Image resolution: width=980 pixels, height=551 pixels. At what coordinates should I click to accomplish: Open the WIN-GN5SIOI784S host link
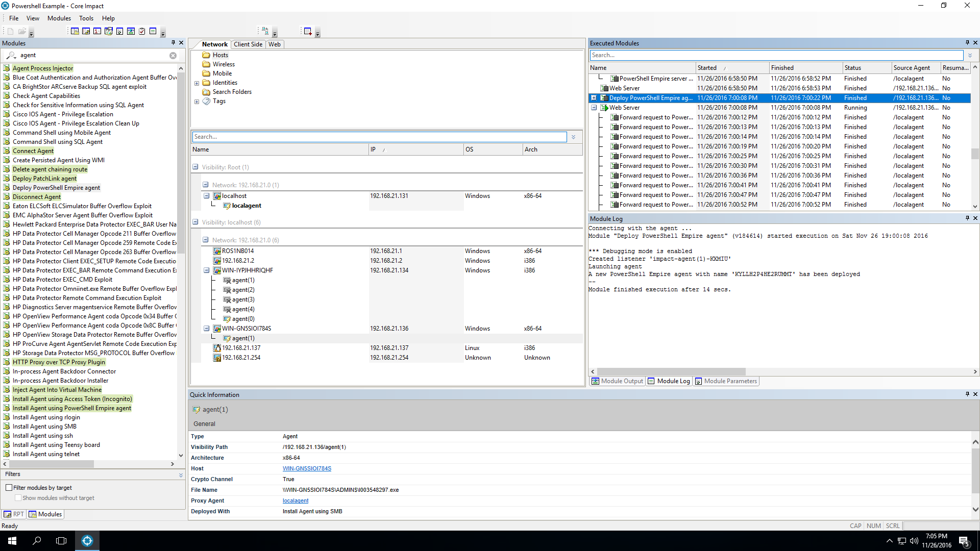pyautogui.click(x=307, y=468)
